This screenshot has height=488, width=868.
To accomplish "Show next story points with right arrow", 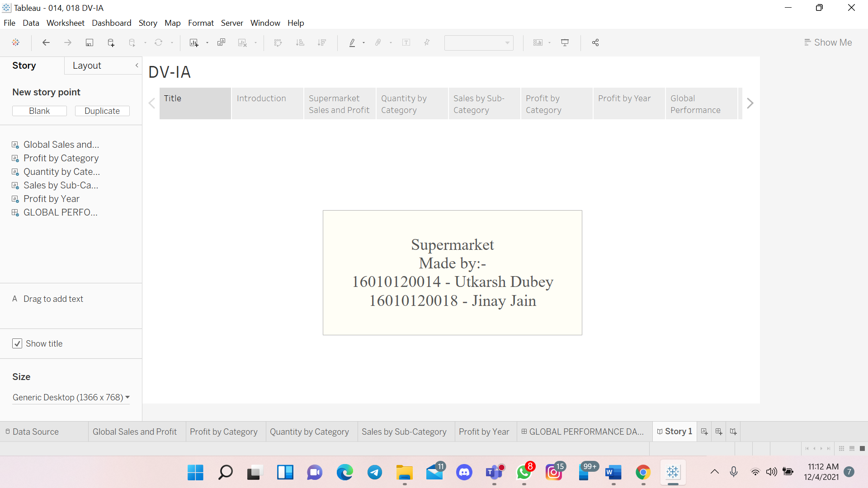I will click(750, 103).
